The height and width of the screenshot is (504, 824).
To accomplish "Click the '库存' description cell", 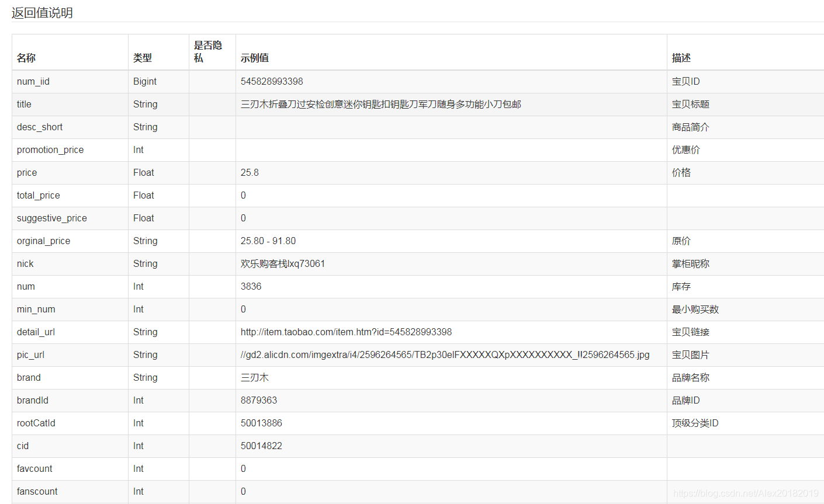I will (681, 286).
